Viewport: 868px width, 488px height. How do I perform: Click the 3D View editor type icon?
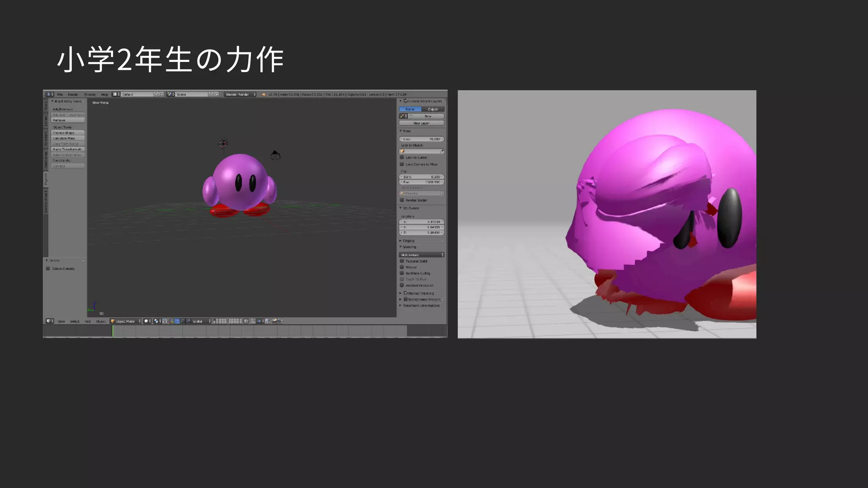tap(50, 321)
